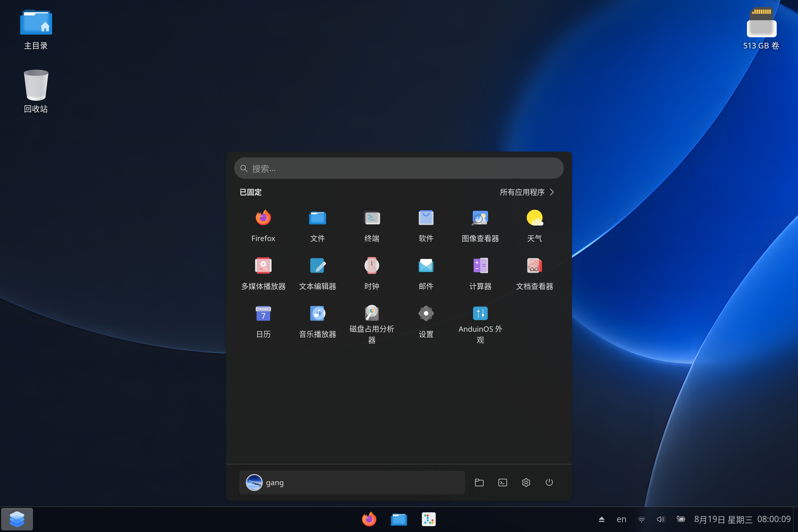Click the file manager in the taskbar
The height and width of the screenshot is (532, 798).
point(399,519)
